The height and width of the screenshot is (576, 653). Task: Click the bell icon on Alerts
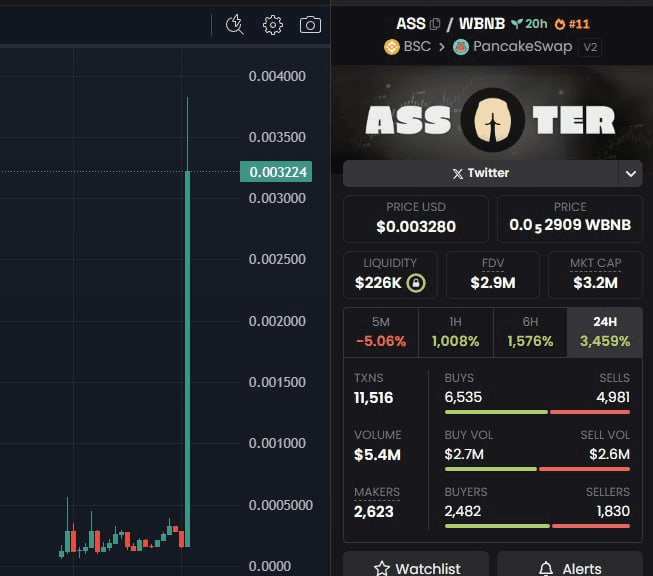[x=546, y=569]
